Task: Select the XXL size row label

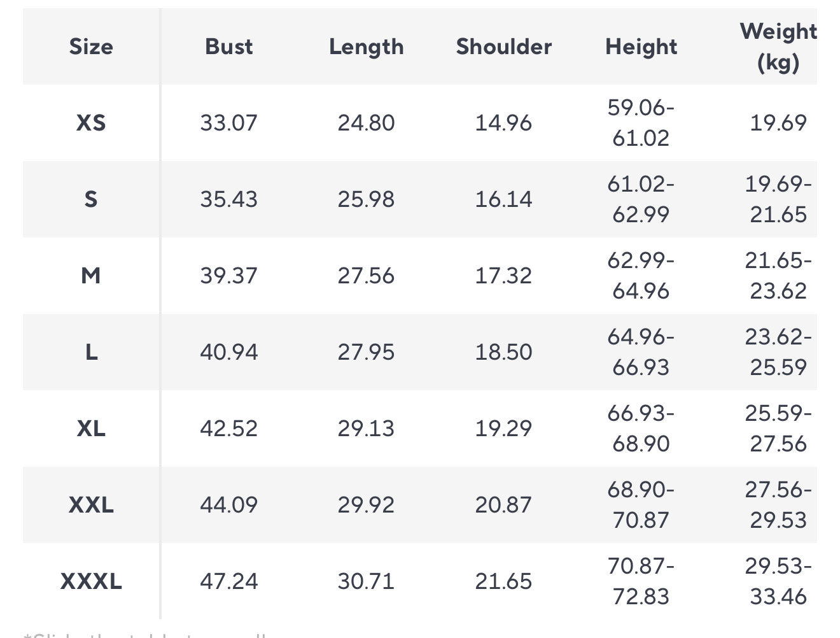Action: (x=91, y=505)
